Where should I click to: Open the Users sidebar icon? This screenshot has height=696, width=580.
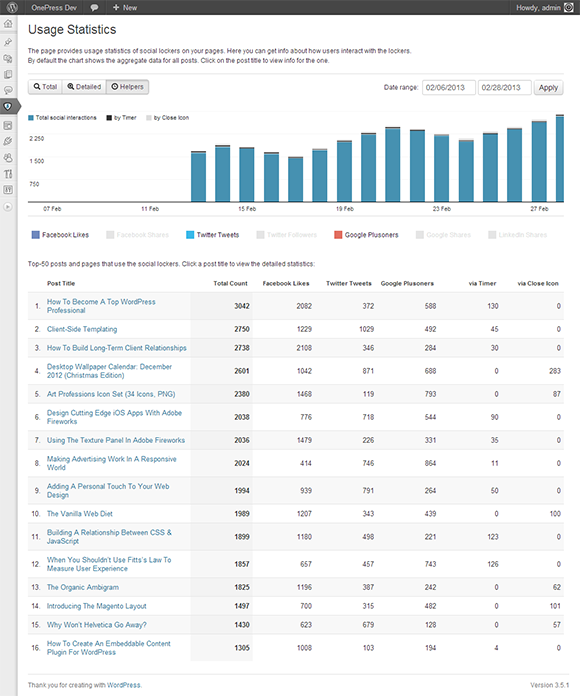[8, 158]
